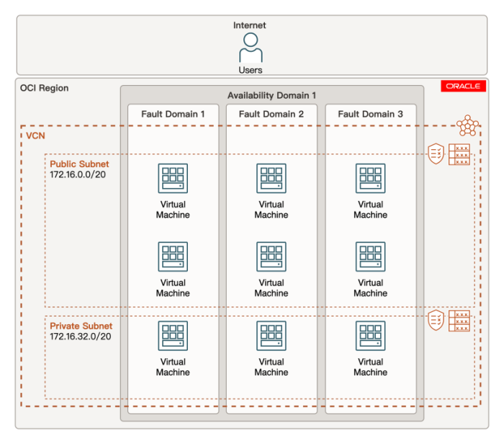Click the Fault Domain 3 column title
The image size is (504, 444).
[x=370, y=114]
